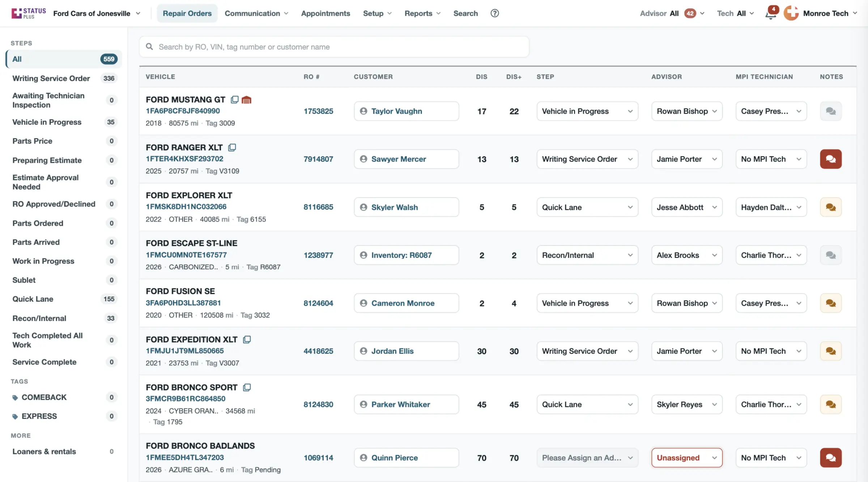The height and width of the screenshot is (482, 868).
Task: Click customer Parker Whitaker
Action: pos(406,404)
